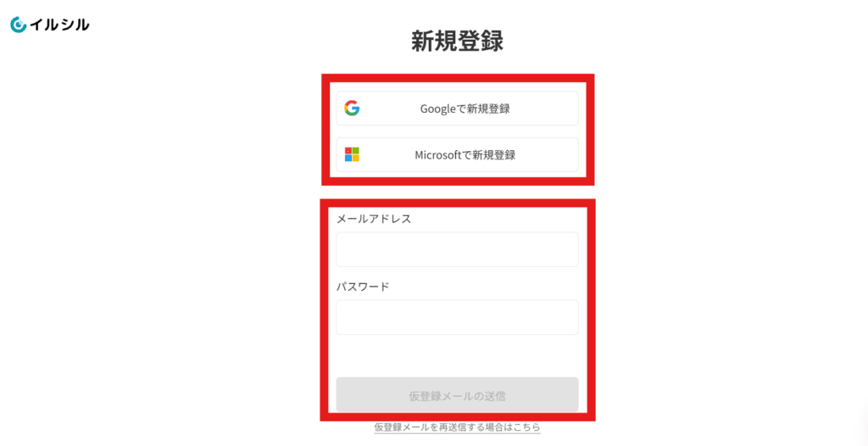Sign up using the Googleで新規登録 button
868x446 pixels.
tap(457, 109)
